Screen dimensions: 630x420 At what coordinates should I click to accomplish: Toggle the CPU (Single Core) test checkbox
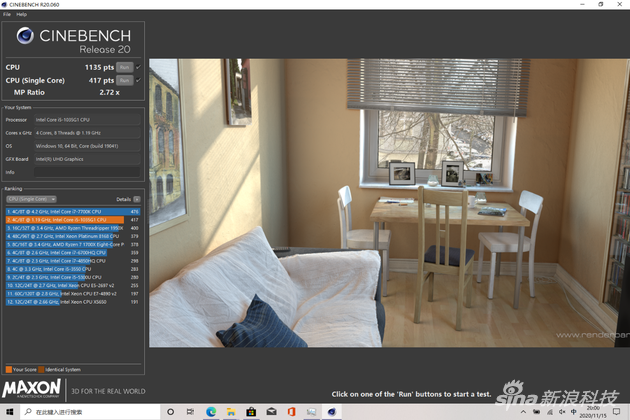pyautogui.click(x=138, y=80)
